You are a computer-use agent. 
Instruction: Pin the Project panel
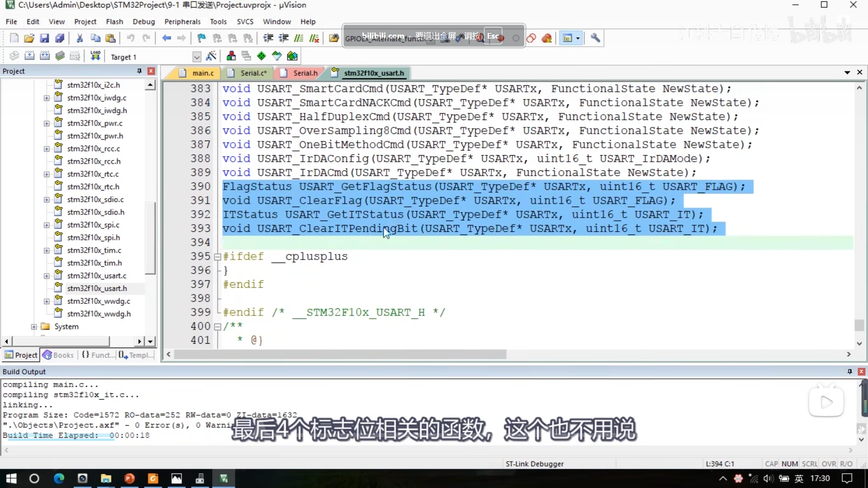click(139, 71)
